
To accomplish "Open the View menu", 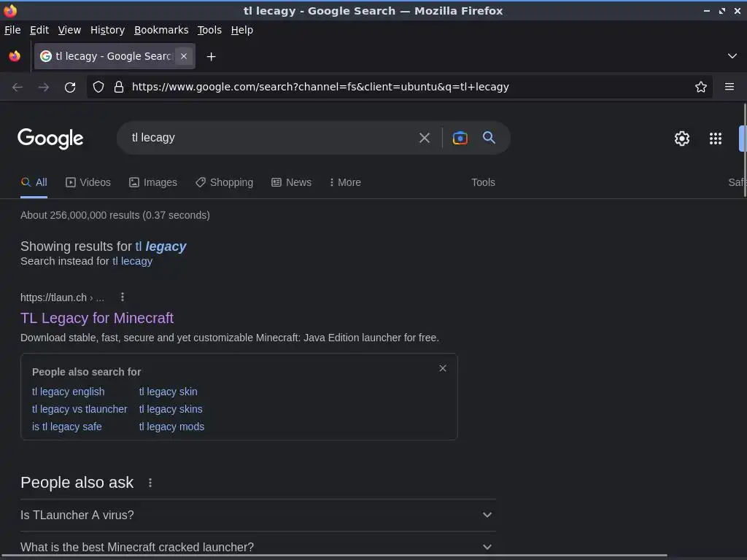I will [69, 30].
